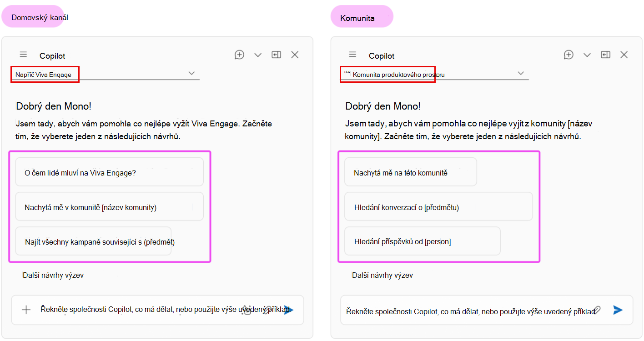The image size is (644, 341).
Task: Close the Komunita Copilot panel
Action: click(x=624, y=55)
